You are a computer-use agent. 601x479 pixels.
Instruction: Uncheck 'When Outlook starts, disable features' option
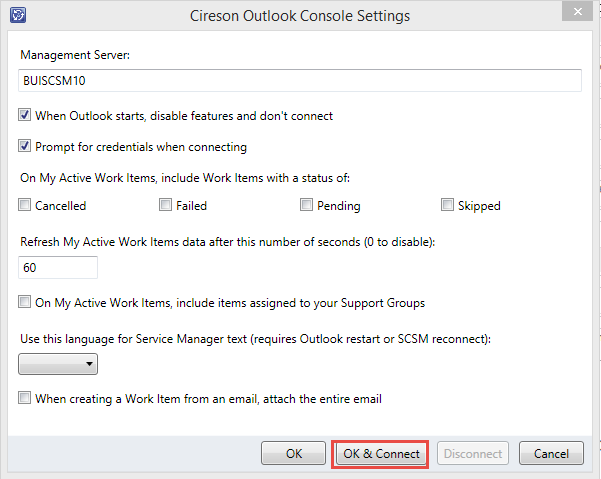tap(25, 116)
